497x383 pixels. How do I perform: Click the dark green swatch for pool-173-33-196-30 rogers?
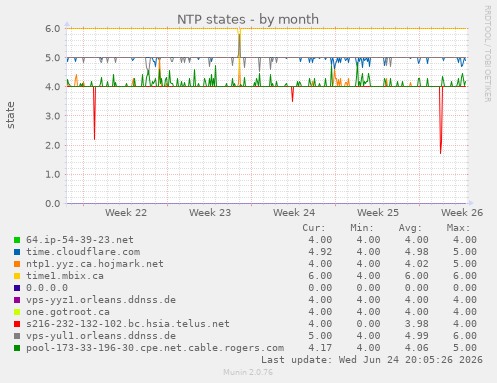[17, 348]
